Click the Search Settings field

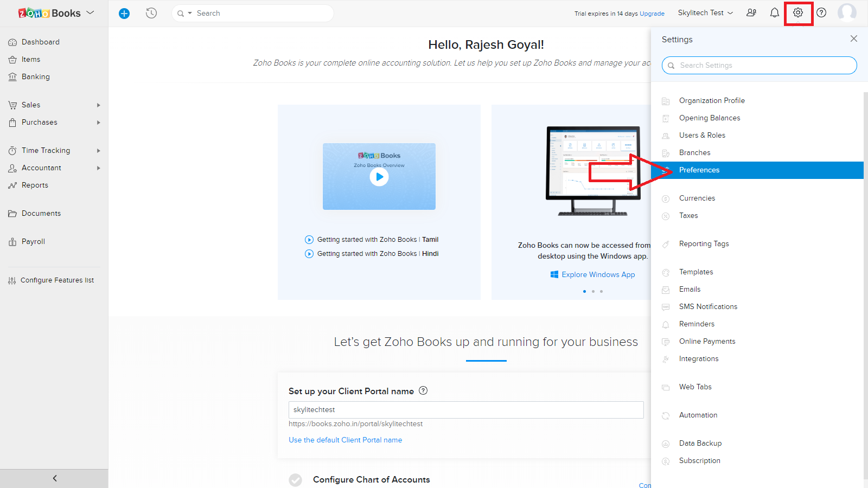pyautogui.click(x=759, y=65)
